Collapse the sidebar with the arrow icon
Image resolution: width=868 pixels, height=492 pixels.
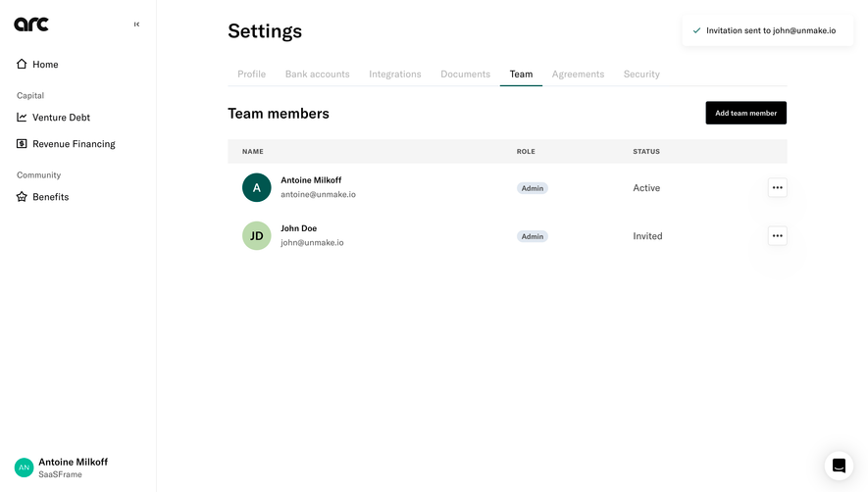[x=136, y=25]
